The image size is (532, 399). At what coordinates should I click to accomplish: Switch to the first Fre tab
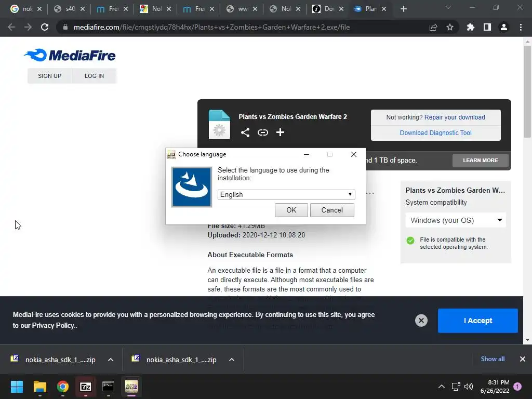coord(112,9)
